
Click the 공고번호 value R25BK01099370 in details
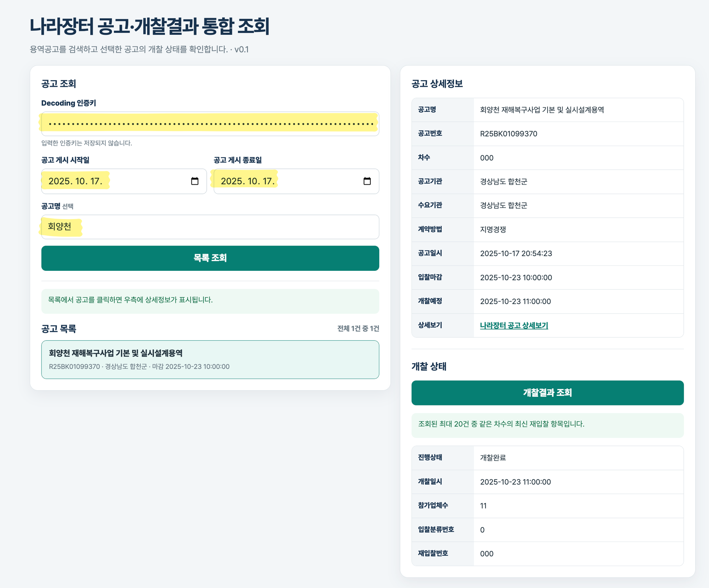tap(509, 134)
